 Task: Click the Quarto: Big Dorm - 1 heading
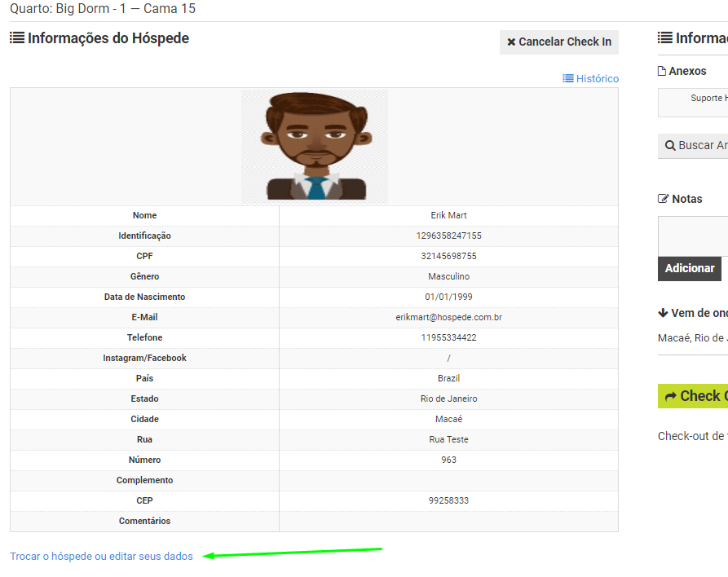[x=103, y=9]
